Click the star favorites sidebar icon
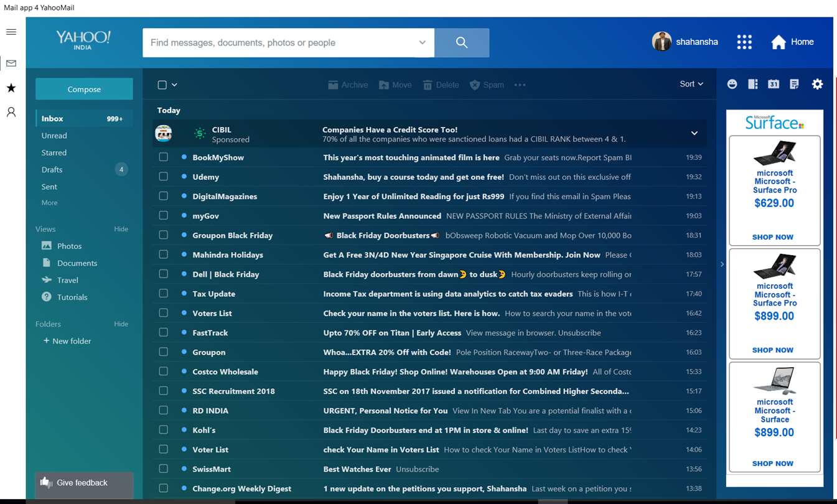The image size is (837, 504). pyautogui.click(x=11, y=88)
